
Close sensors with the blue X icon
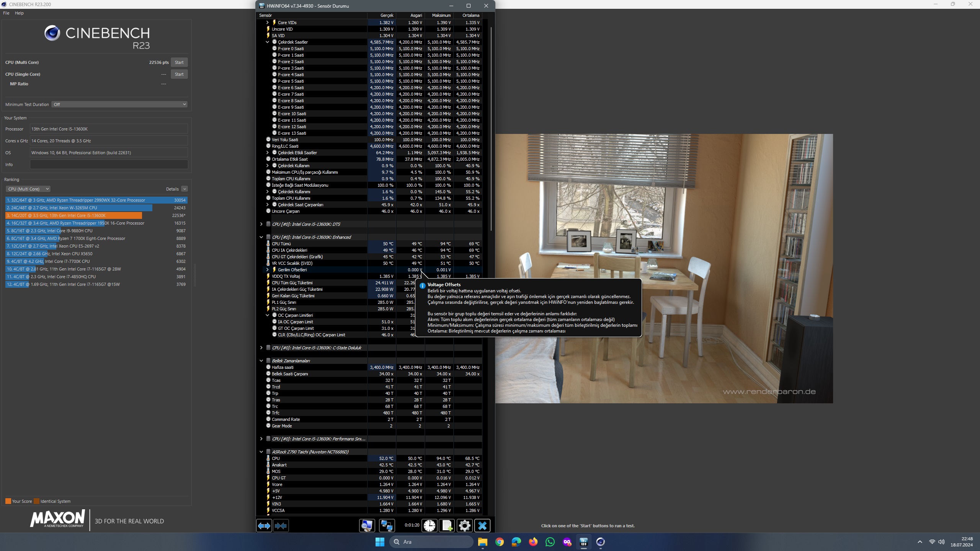(x=482, y=526)
